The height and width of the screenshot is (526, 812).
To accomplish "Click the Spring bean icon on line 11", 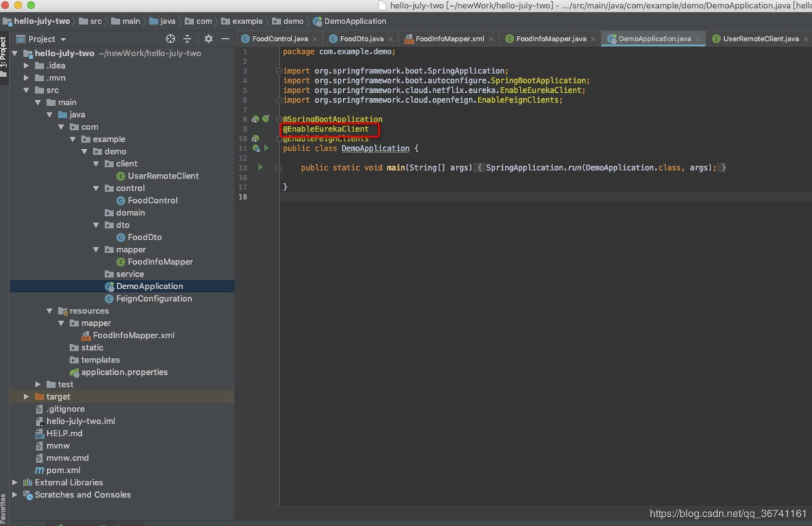I will [x=256, y=149].
